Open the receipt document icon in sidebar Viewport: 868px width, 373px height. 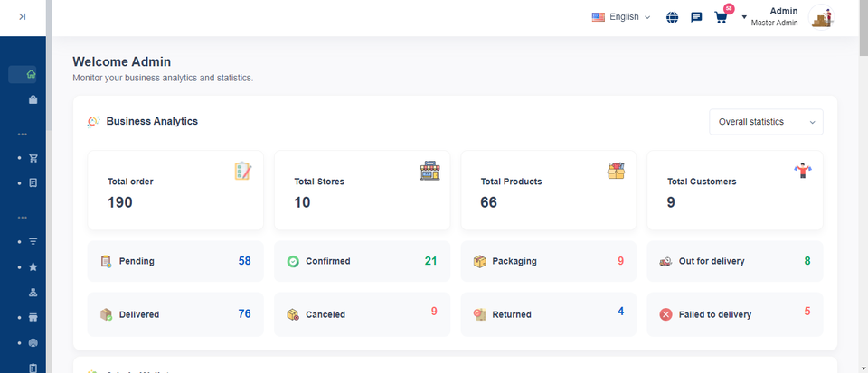33,183
